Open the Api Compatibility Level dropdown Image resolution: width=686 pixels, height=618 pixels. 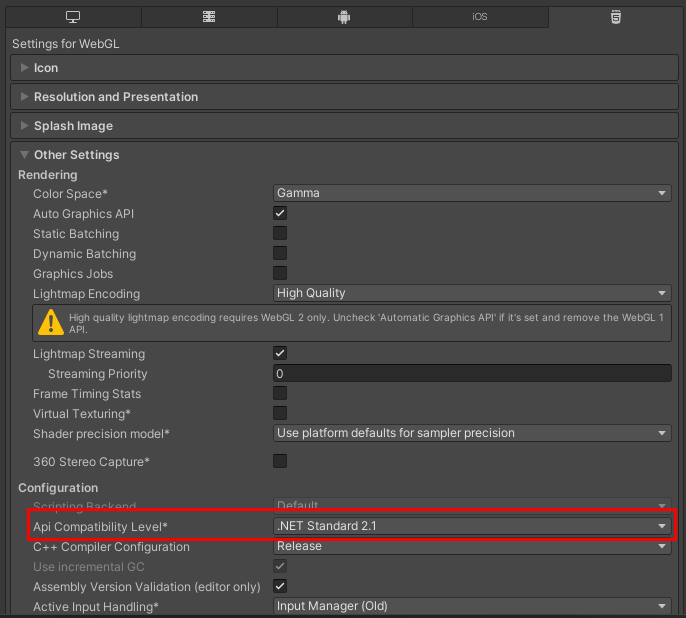(x=472, y=526)
